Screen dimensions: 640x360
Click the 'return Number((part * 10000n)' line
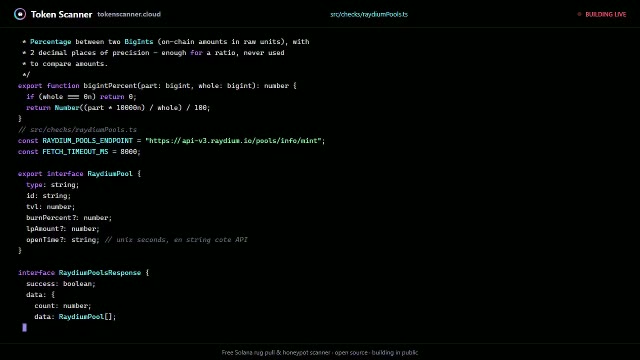pyautogui.click(x=118, y=108)
